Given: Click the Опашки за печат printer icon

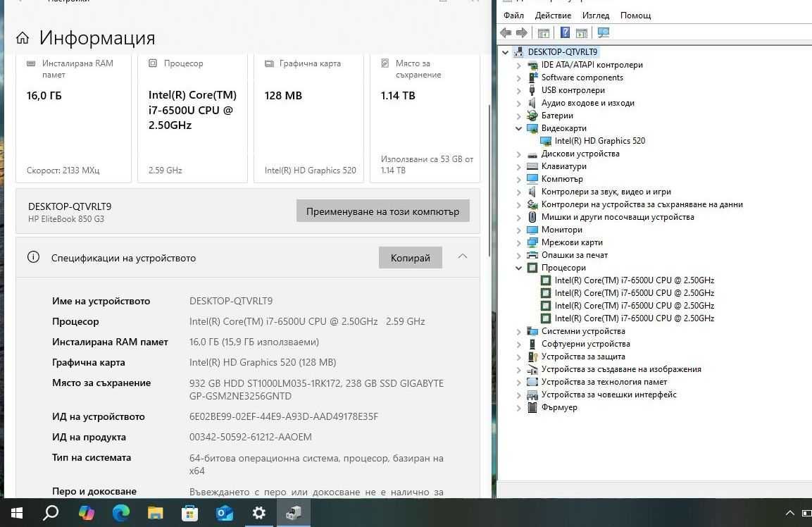Looking at the screenshot, I should pyautogui.click(x=532, y=255).
